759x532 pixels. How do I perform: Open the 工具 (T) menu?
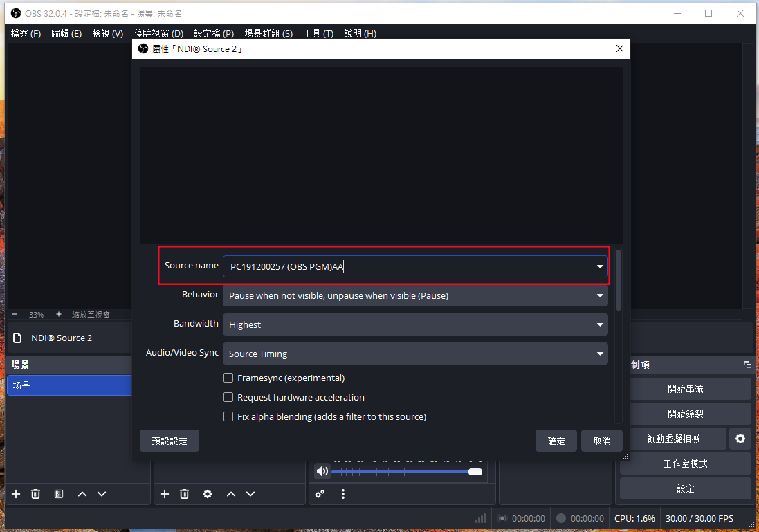pos(318,33)
